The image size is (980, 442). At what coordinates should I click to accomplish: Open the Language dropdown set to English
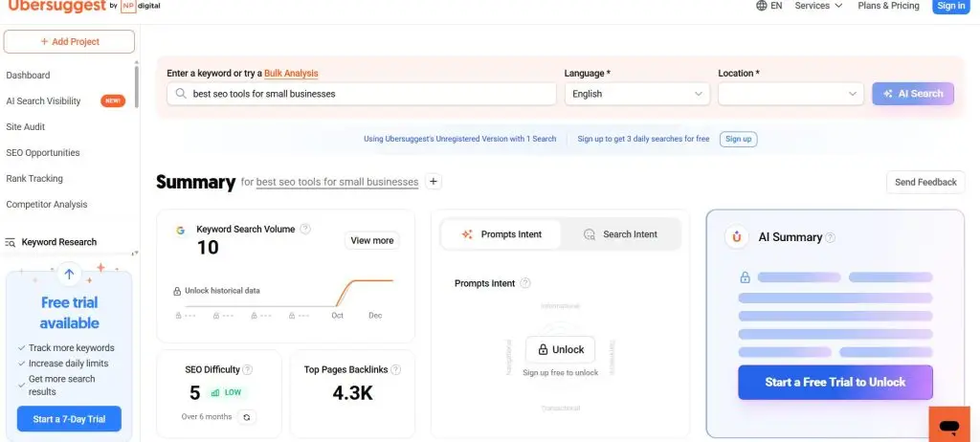click(636, 94)
